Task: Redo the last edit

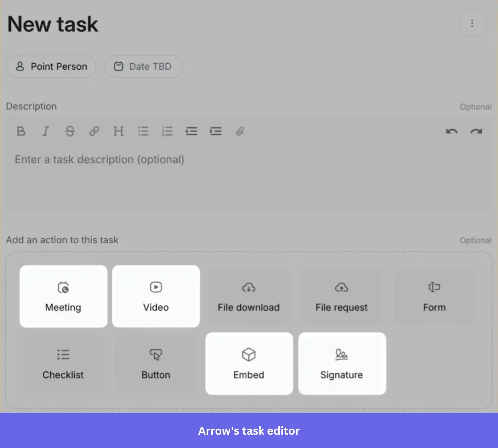Action: coord(475,131)
